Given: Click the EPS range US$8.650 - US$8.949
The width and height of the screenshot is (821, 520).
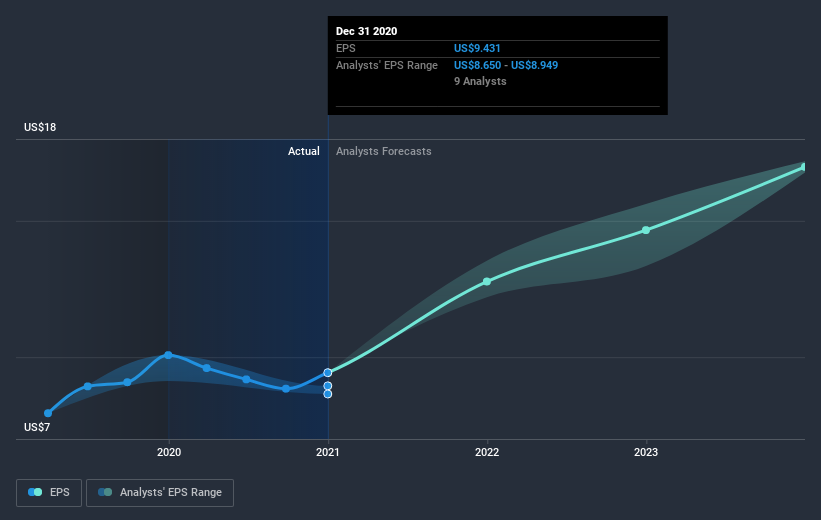Looking at the screenshot, I should pos(506,65).
